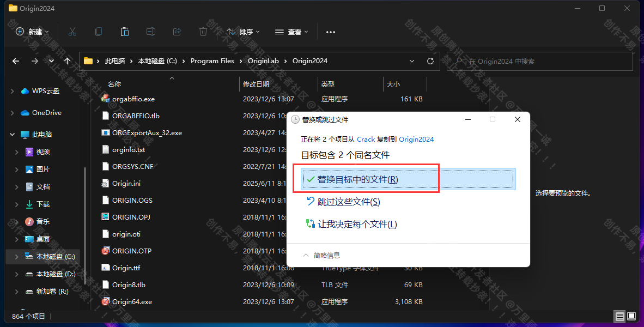The height and width of the screenshot is (327, 644).
Task: Choose 跳过这些文件(S) option
Action: pyautogui.click(x=349, y=202)
